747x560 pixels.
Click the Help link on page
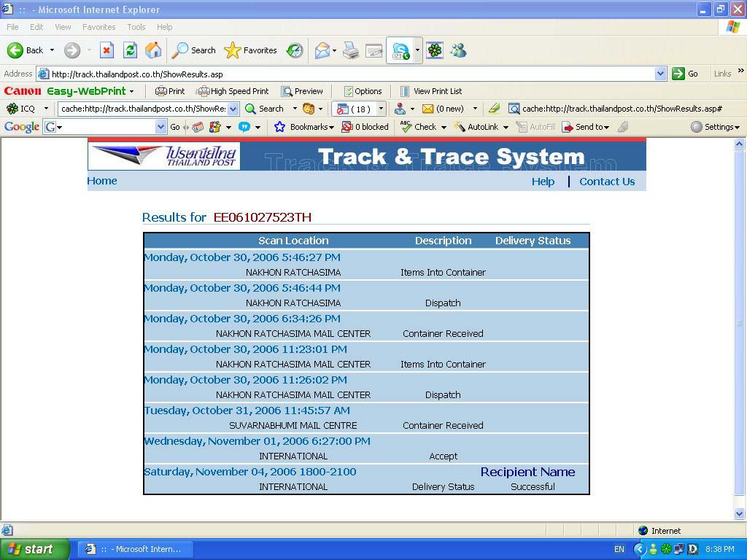click(x=543, y=182)
